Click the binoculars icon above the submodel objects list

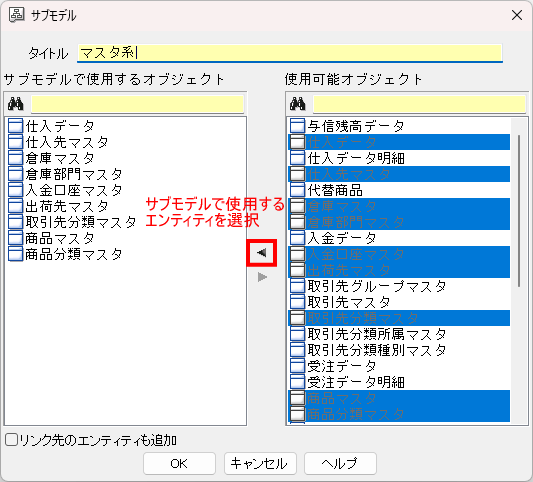16,104
